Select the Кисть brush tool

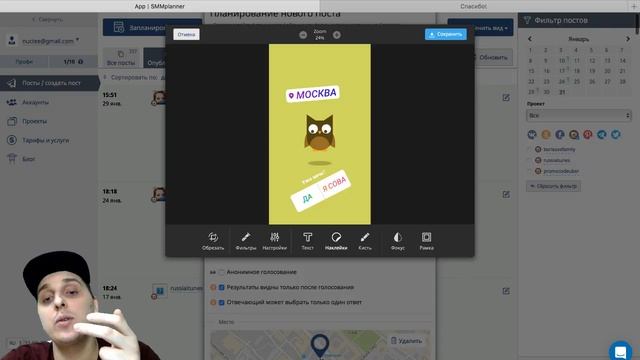[365, 241]
